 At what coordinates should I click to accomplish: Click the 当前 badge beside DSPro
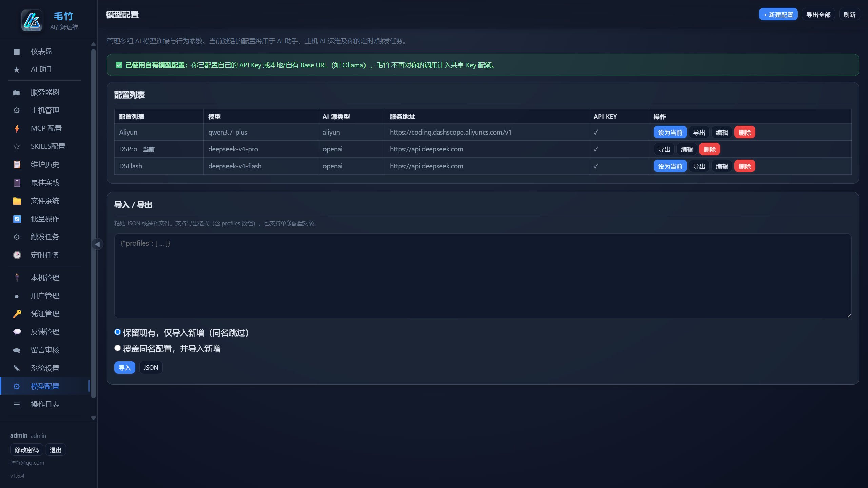point(149,149)
